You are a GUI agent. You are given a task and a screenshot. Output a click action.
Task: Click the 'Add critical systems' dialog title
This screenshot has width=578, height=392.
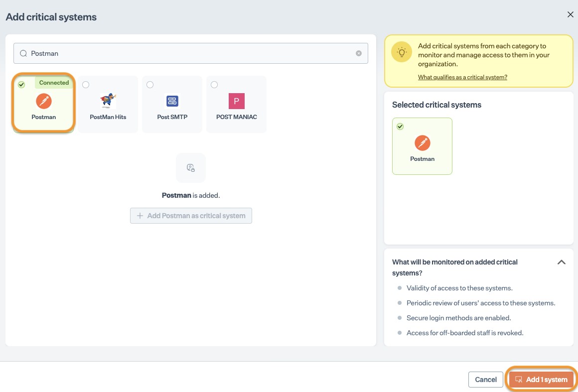click(x=51, y=17)
